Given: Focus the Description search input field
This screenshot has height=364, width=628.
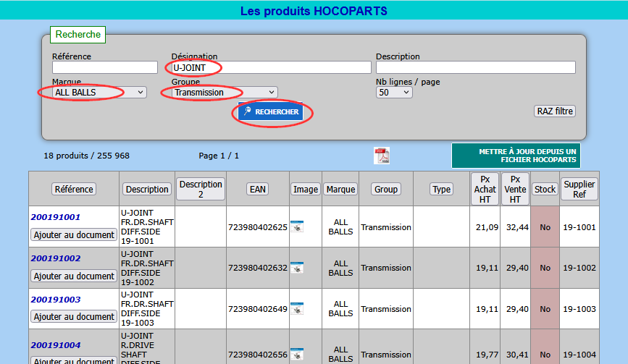Looking at the screenshot, I should click(475, 67).
